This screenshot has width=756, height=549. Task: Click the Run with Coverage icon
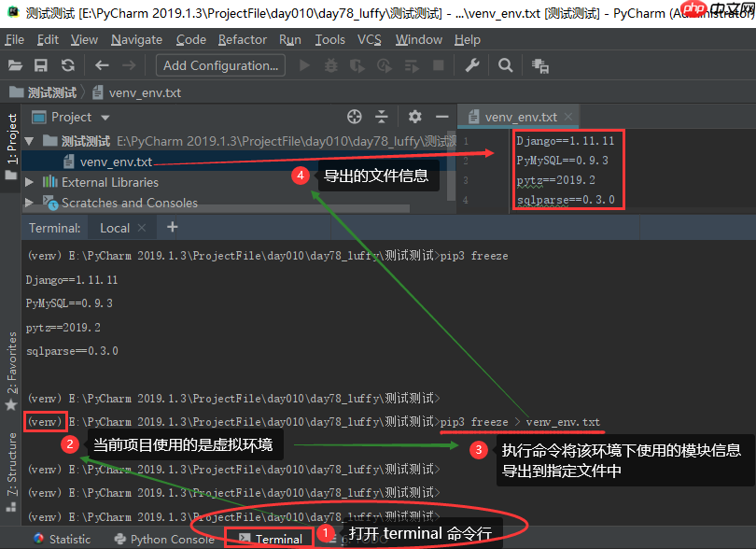point(357,65)
